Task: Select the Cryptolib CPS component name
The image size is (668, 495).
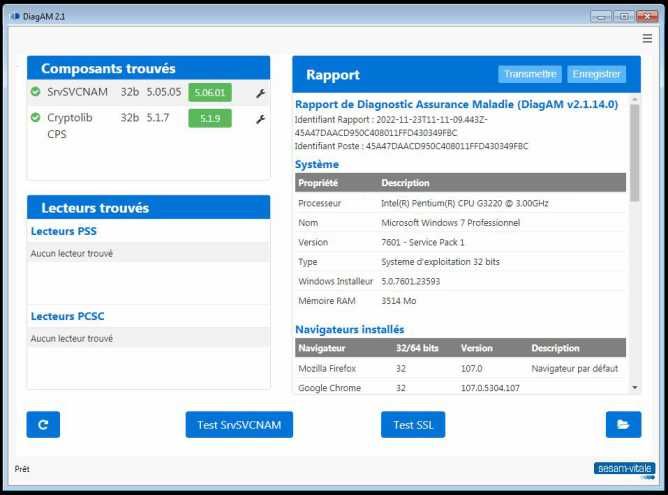Action: point(69,126)
